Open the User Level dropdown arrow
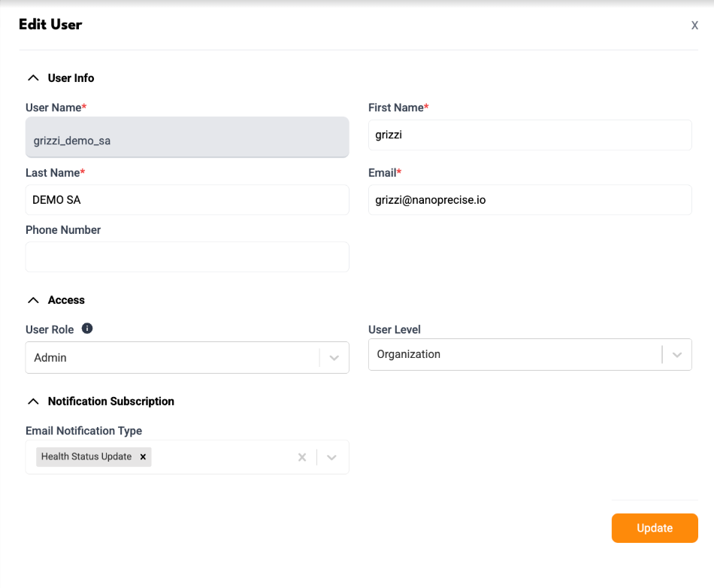The height and width of the screenshot is (588, 714). [x=677, y=355]
